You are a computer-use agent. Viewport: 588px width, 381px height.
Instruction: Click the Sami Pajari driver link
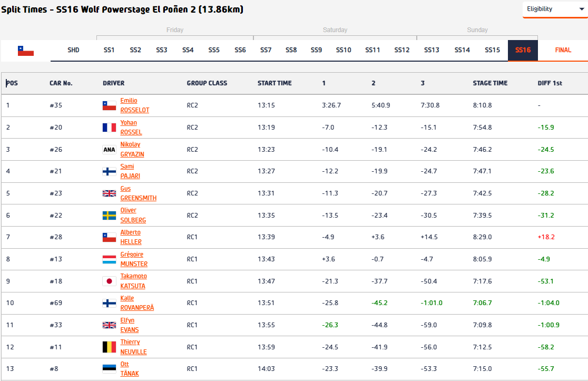[130, 171]
